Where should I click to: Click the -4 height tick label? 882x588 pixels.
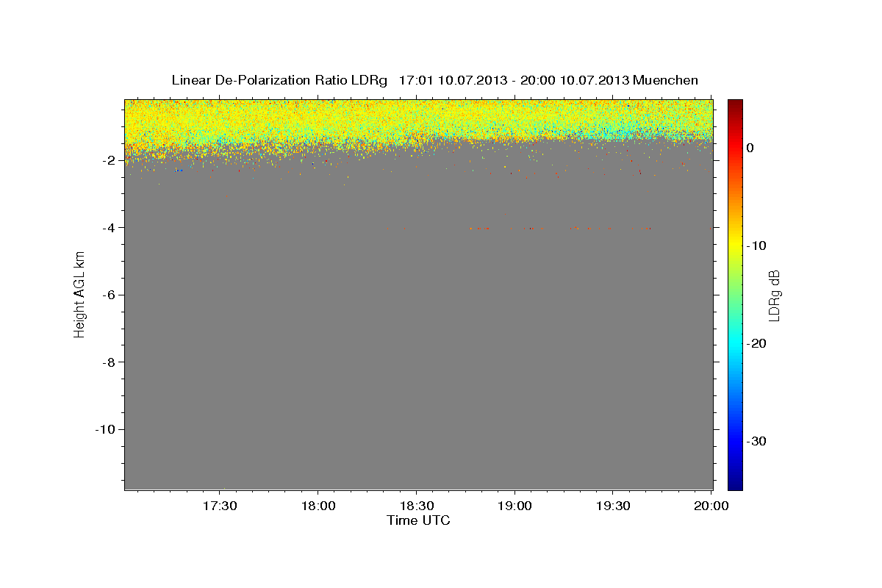(110, 228)
